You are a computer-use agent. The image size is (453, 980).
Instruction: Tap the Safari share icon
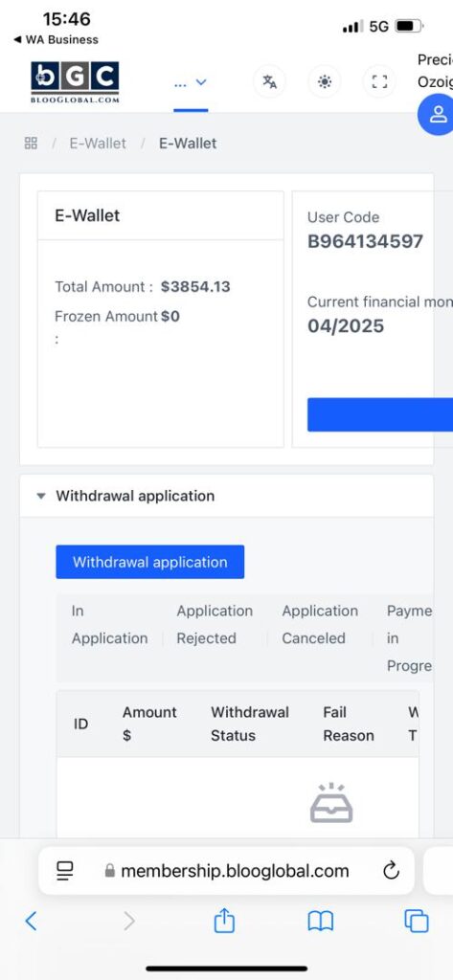click(x=224, y=921)
